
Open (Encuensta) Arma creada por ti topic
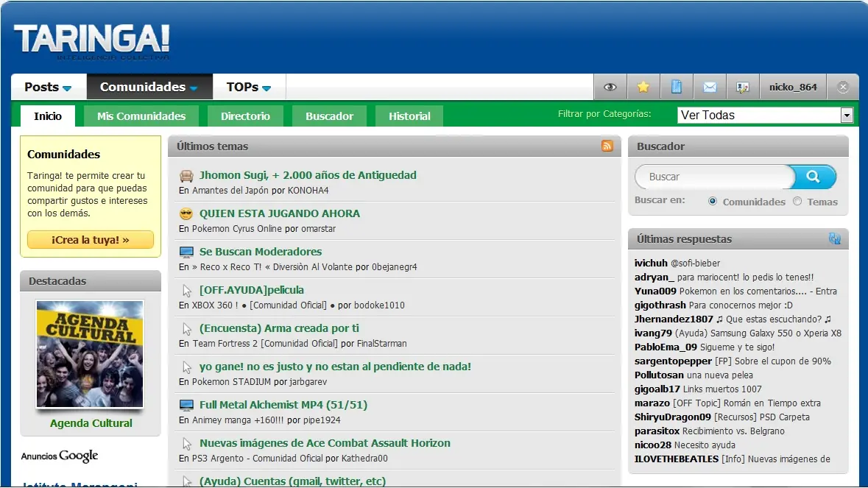tap(279, 328)
